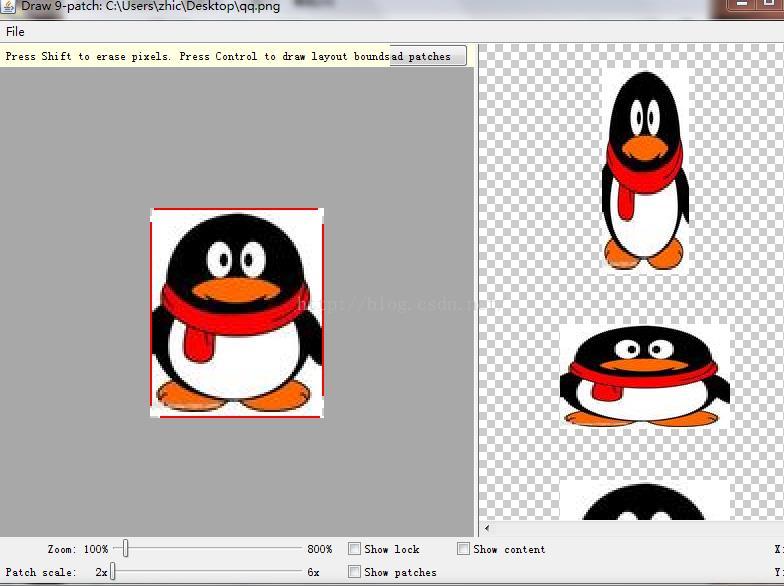The height and width of the screenshot is (586, 784).
Task: Click the 'Press Shift to erase pixels' tooltip
Action: pos(195,56)
